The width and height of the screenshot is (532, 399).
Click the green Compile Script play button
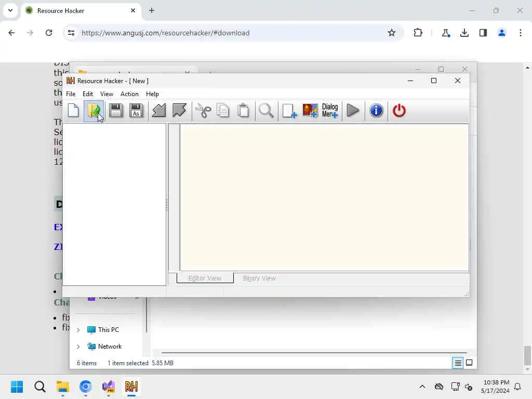pos(353,111)
